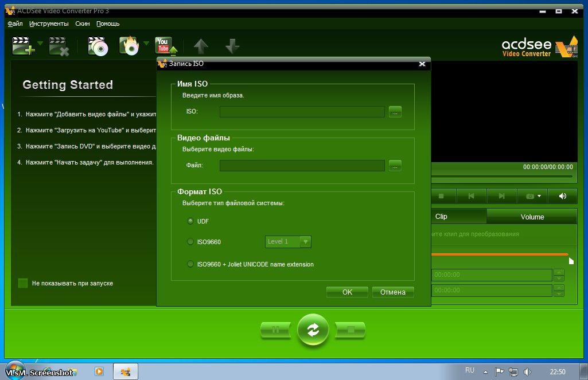Show hidden tray icons arrow

(x=486, y=372)
